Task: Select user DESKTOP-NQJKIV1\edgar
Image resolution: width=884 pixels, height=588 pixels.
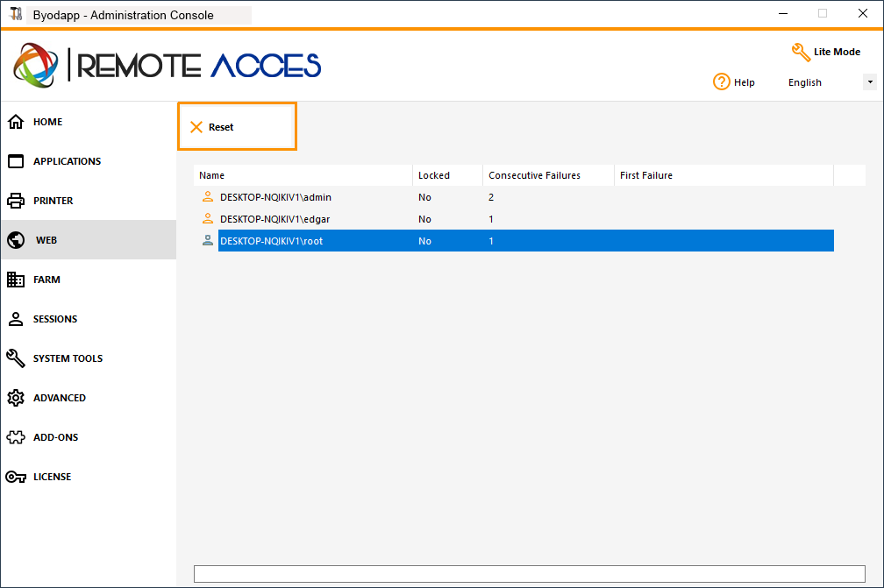Action: tap(275, 219)
